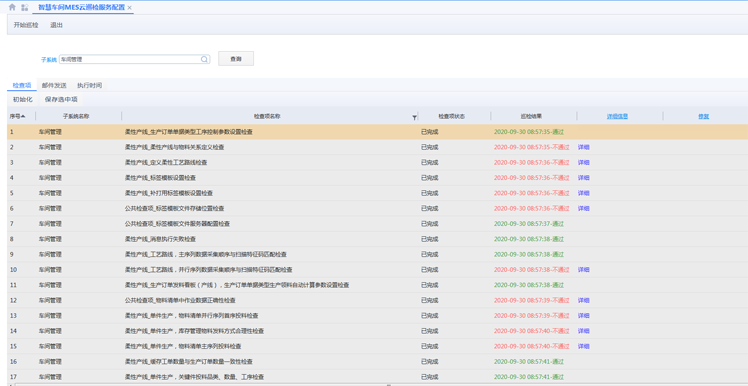Select row 公共检查项_标签模板文件服务器配置检查
This screenshot has width=748, height=386.
[377, 224]
